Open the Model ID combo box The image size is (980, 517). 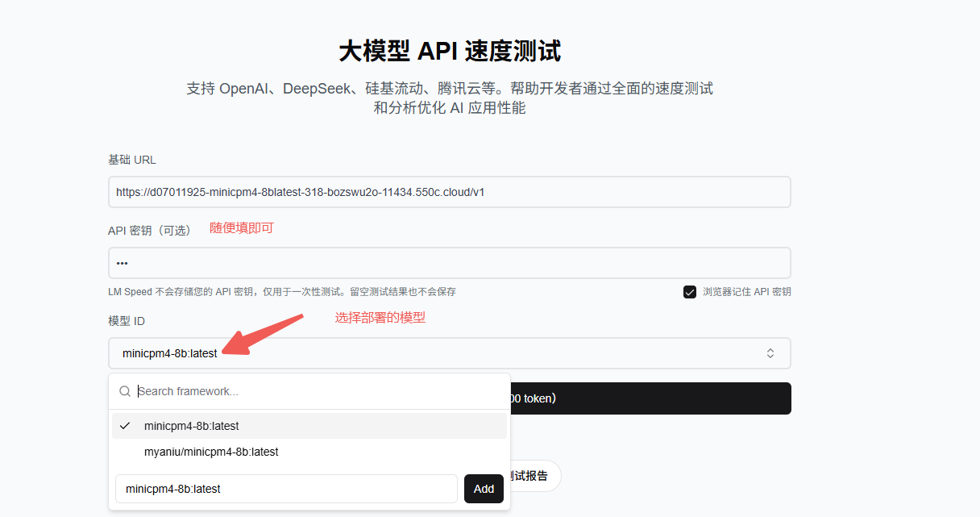click(449, 353)
